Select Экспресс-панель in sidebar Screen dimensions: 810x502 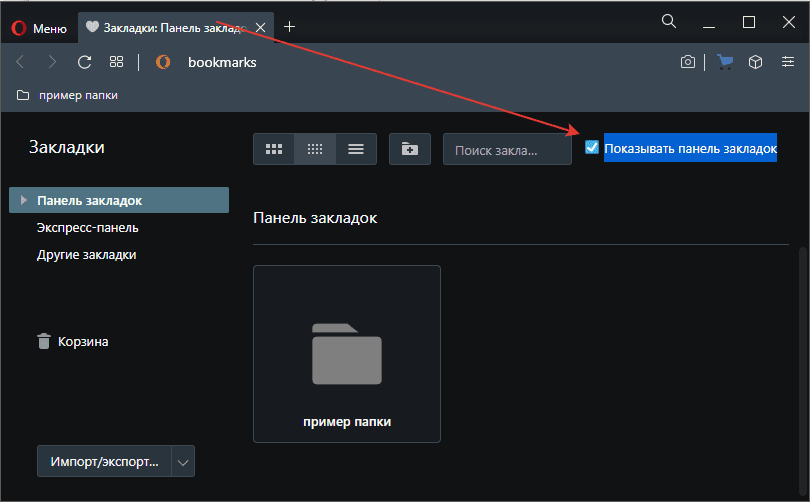point(87,228)
